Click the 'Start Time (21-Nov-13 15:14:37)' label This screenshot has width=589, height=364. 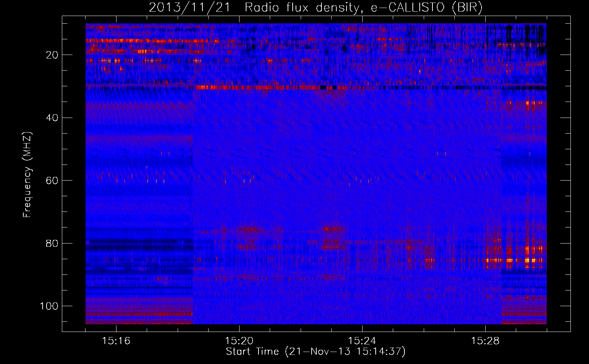click(x=316, y=352)
